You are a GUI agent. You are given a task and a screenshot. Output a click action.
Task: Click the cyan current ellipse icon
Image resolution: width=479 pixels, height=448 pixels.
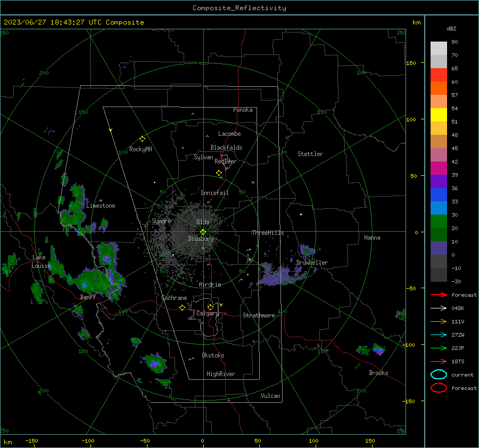(439, 374)
